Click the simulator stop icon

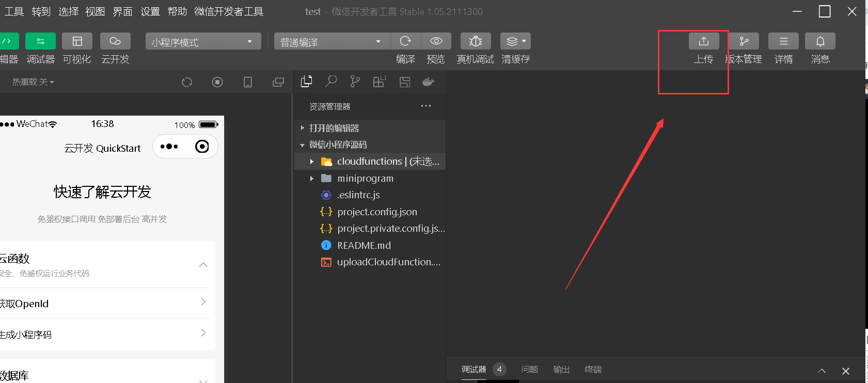pos(217,82)
